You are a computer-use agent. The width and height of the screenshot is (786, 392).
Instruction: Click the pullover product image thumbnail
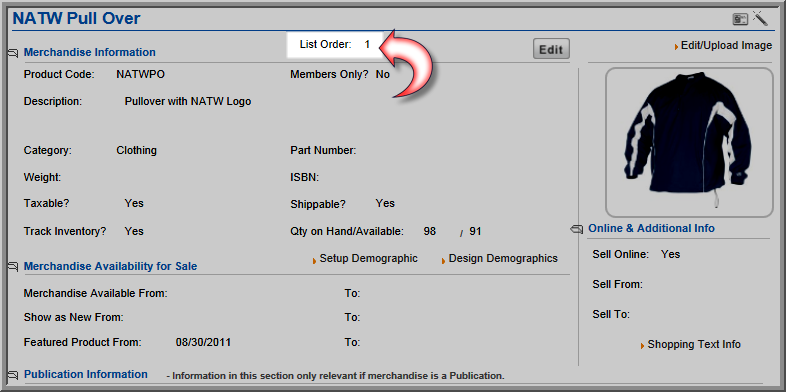click(689, 142)
